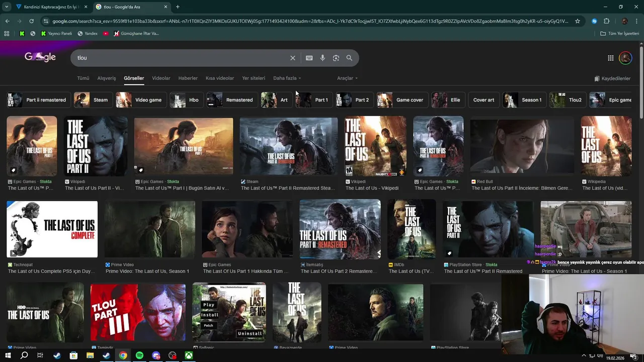
Task: View site information in the address bar
Action: click(46, 21)
